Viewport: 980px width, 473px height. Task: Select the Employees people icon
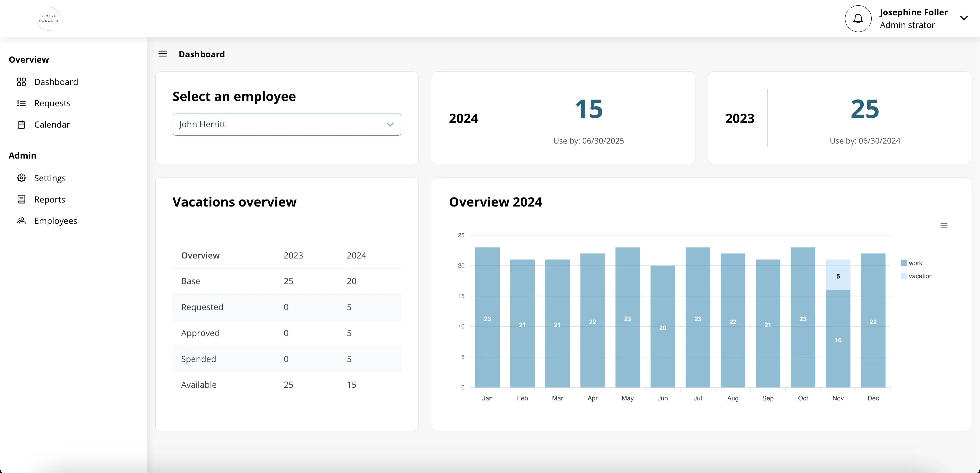click(22, 221)
